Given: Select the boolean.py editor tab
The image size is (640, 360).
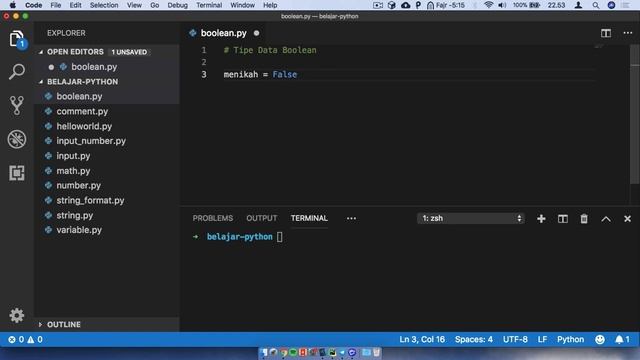Looking at the screenshot, I should click(x=224, y=33).
